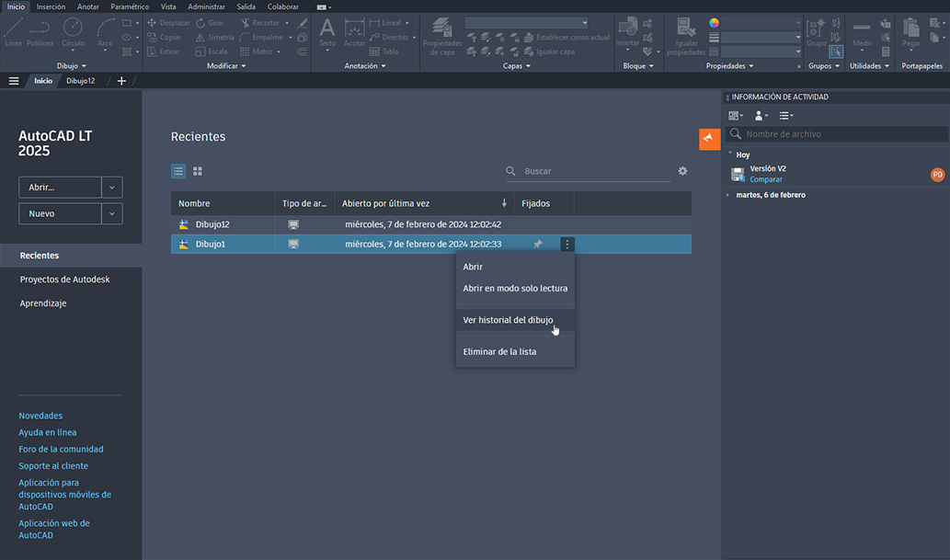
Task: Expand the Capas panel dropdown
Action: [x=516, y=66]
